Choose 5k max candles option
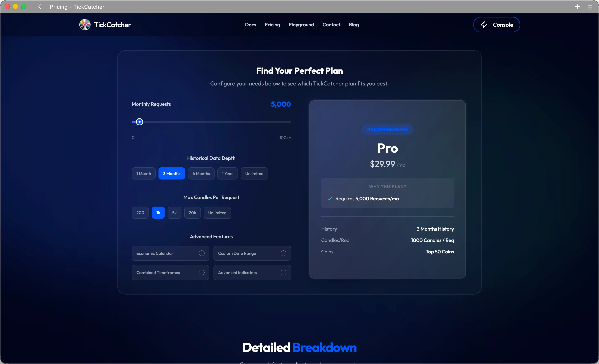This screenshot has width=599, height=364. coord(174,212)
